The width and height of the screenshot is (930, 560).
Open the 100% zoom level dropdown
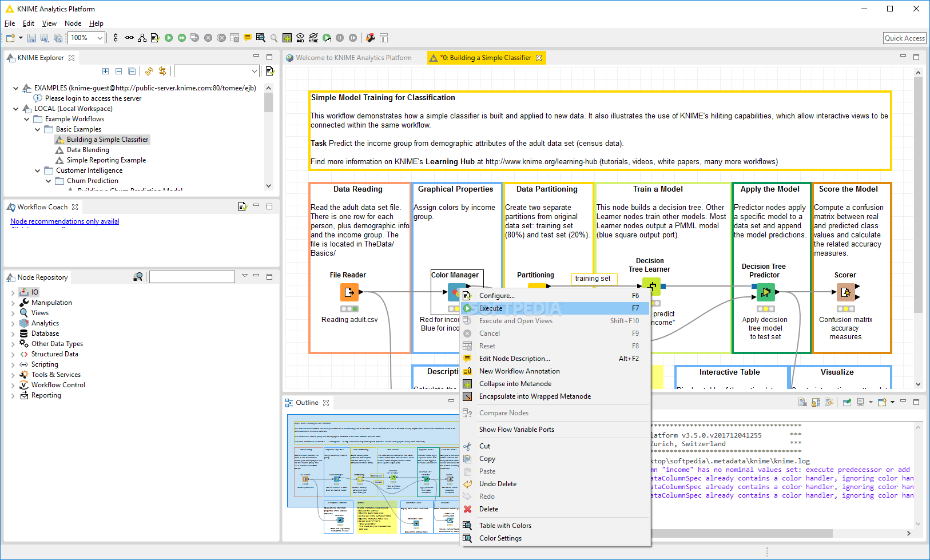[x=100, y=38]
